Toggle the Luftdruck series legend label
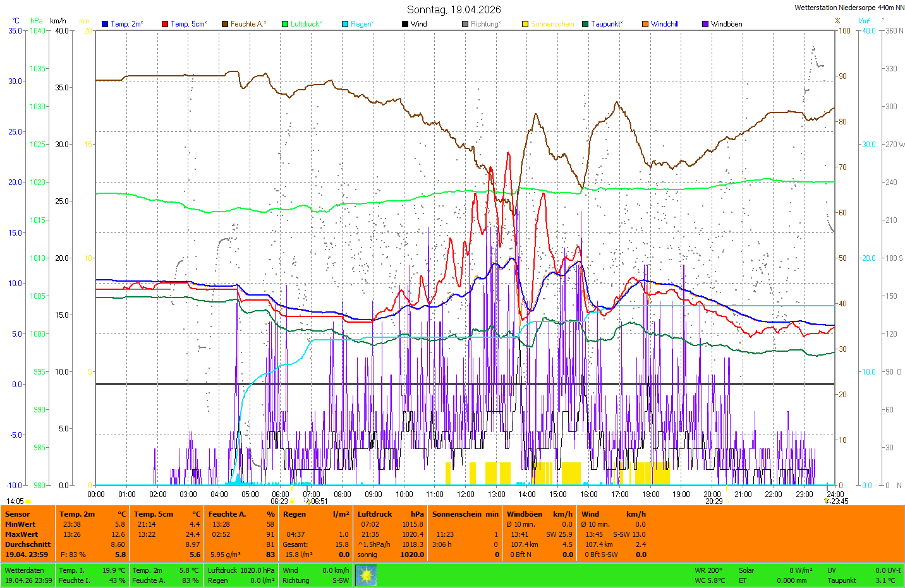This screenshot has height=588, width=905. pos(306,24)
